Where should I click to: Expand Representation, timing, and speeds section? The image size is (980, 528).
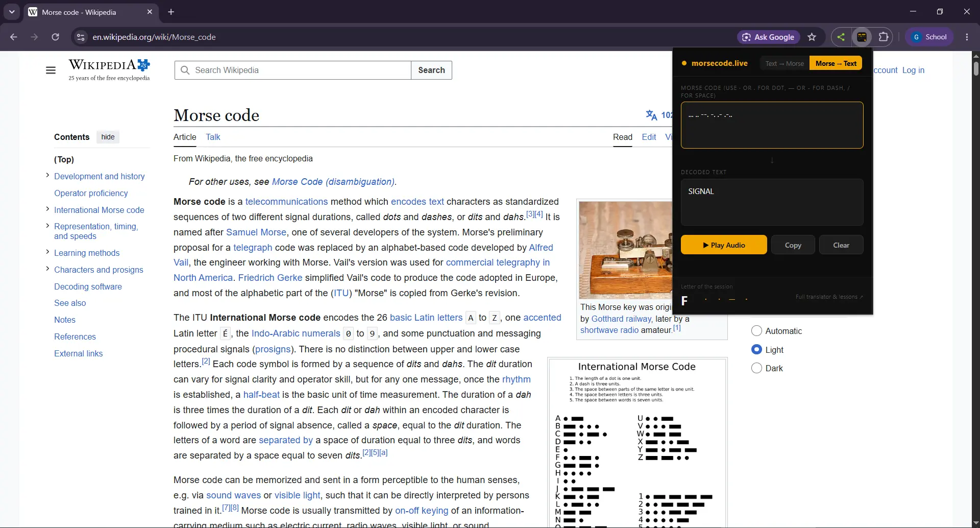(47, 225)
